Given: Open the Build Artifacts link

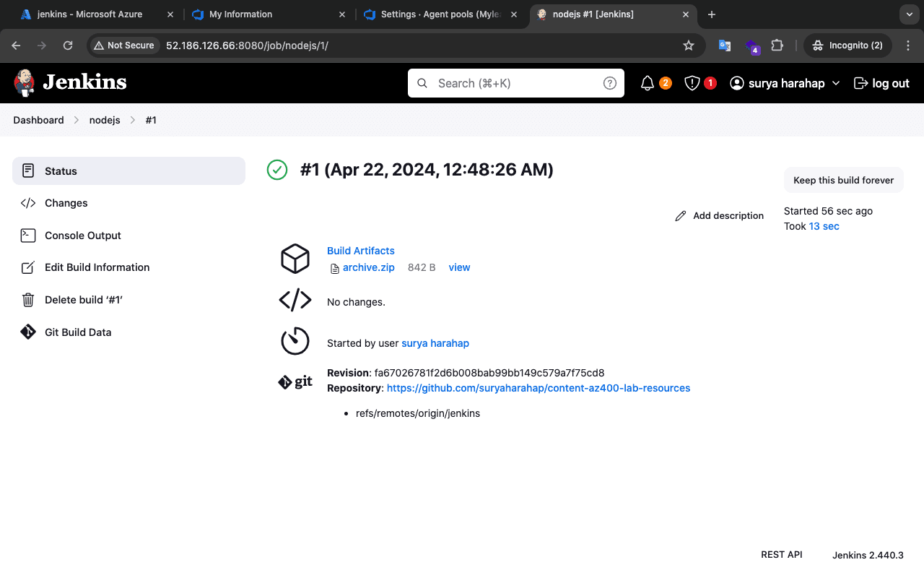Looking at the screenshot, I should [x=361, y=251].
